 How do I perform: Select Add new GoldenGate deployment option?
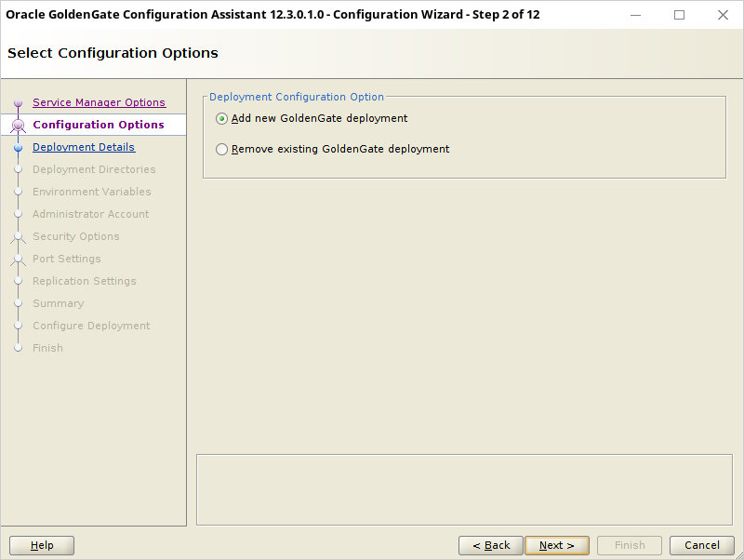(x=312, y=118)
